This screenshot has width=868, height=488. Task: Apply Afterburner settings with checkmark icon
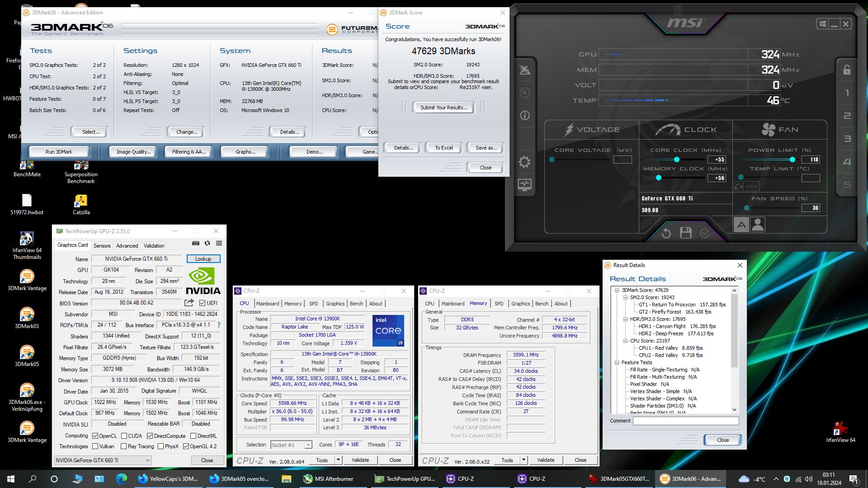click(705, 233)
